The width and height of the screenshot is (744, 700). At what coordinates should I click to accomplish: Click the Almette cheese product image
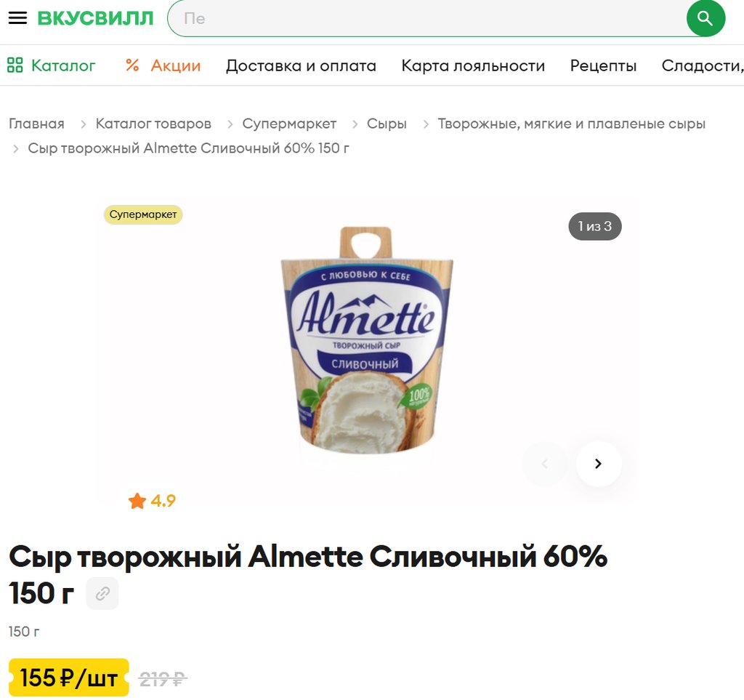(x=367, y=339)
